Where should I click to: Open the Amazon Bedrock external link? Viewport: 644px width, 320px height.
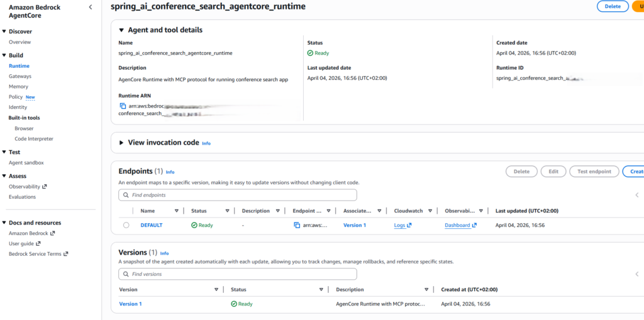pyautogui.click(x=31, y=233)
